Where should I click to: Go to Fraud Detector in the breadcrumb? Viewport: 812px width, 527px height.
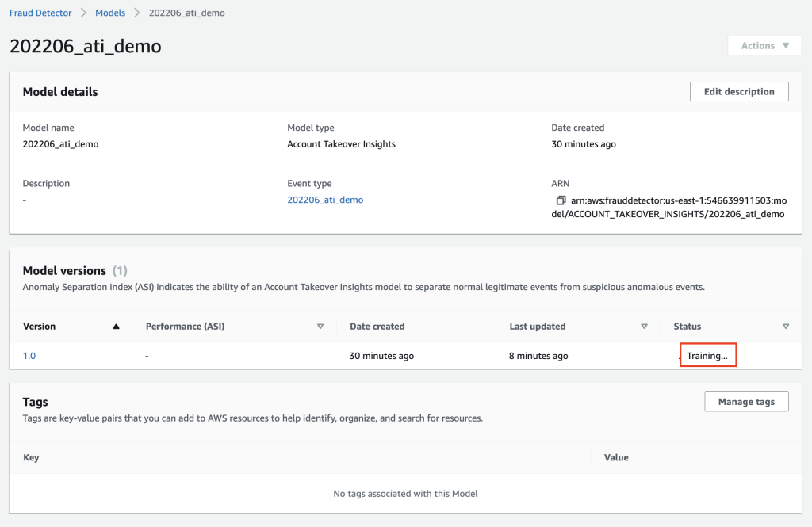pos(40,13)
